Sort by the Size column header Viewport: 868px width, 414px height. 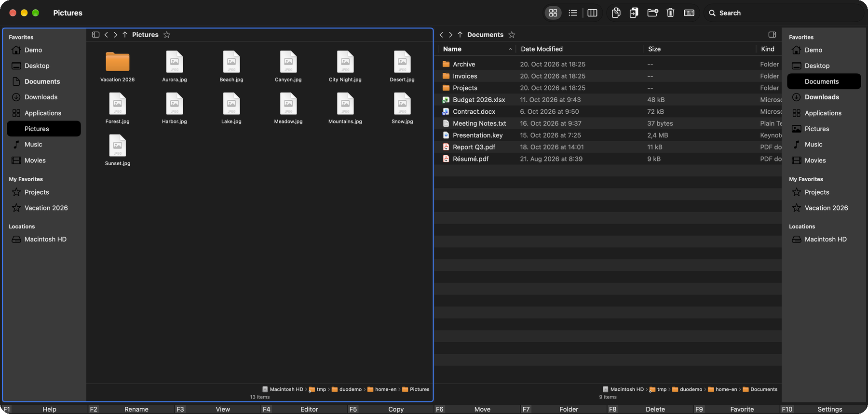tap(699, 49)
